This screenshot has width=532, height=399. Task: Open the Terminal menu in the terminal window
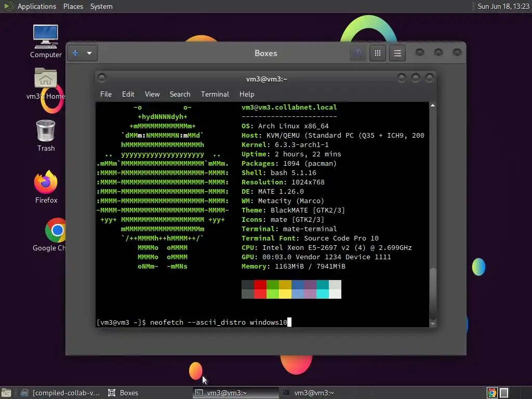pos(215,94)
